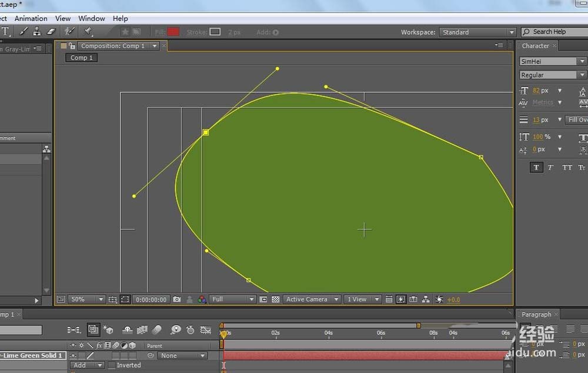
Task: Toggle Transparency Grid
Action: point(276,299)
